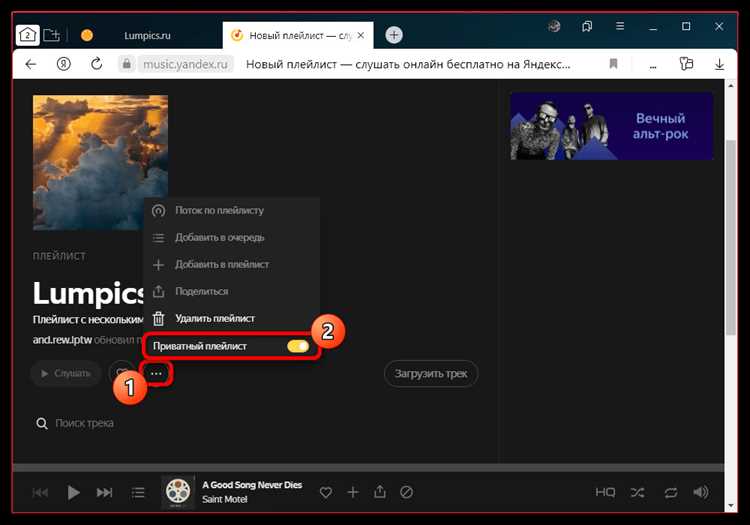
Task: Open the downloads icon
Action: [719, 64]
